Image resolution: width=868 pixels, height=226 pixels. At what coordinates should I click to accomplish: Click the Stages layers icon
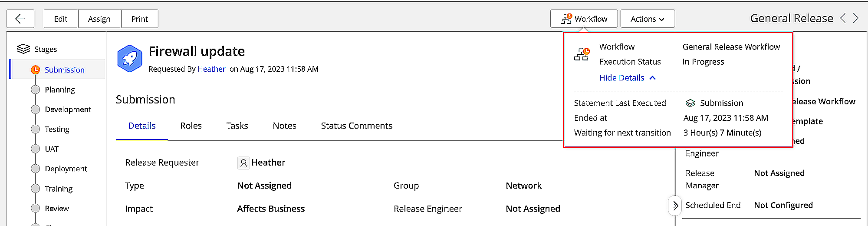click(23, 49)
